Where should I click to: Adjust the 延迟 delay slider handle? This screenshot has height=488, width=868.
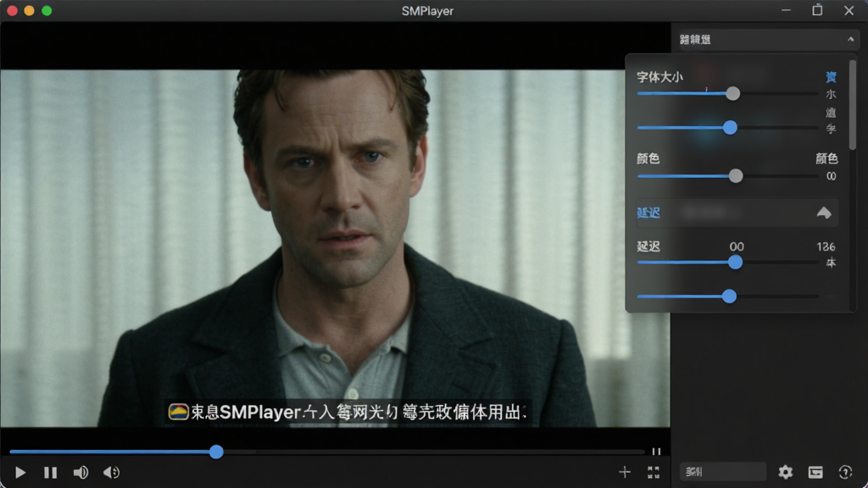(736, 263)
